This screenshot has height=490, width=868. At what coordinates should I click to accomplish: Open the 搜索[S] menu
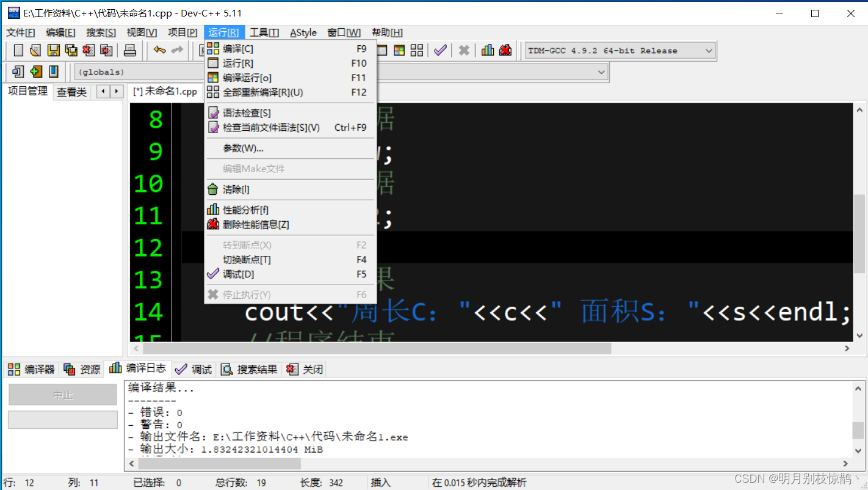101,32
